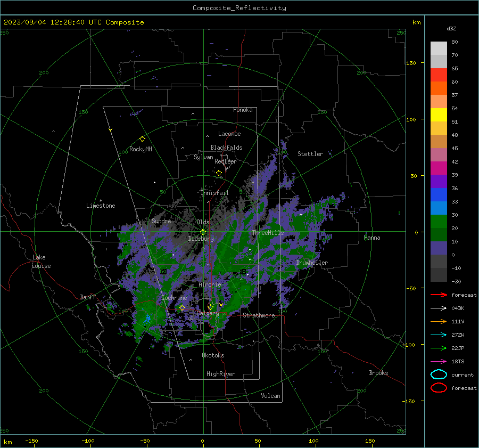The height and width of the screenshot is (448, 479).
Task: Select the 80 dBZ light gray swatch
Action: 439,48
